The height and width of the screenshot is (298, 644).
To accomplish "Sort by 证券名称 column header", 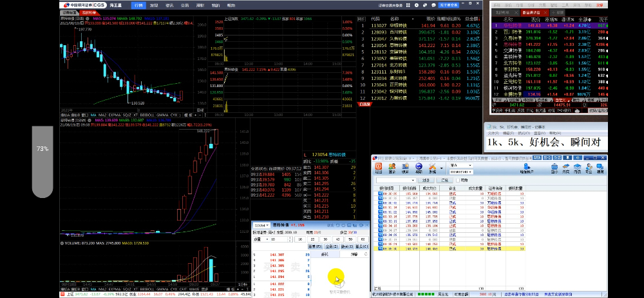I will click(495, 188).
